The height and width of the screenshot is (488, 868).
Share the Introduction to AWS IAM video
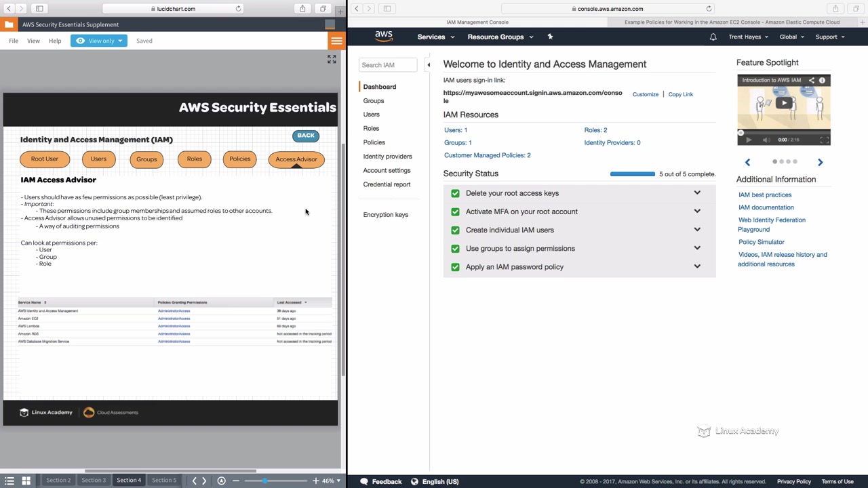point(811,80)
